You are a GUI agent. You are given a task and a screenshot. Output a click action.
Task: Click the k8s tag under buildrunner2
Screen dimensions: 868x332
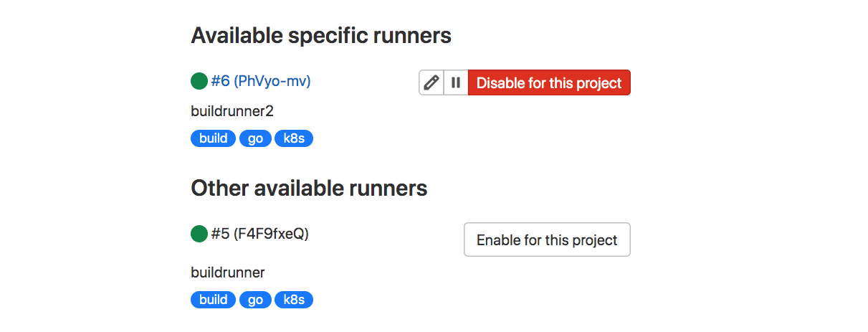294,138
